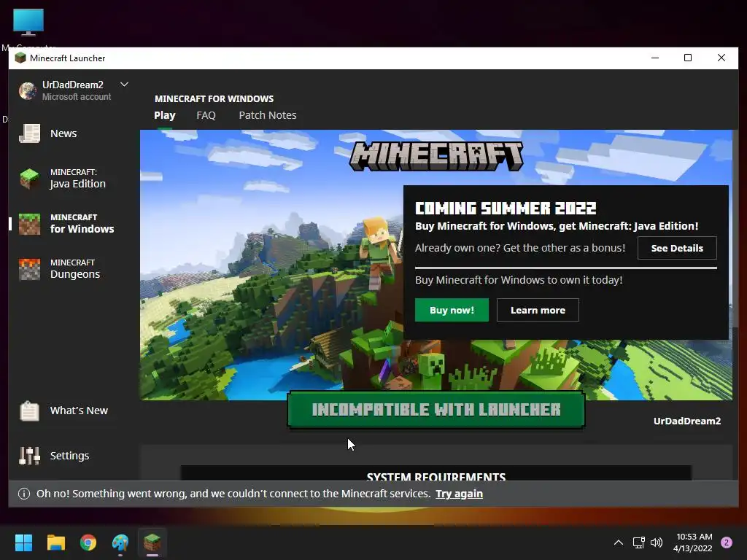Viewport: 747px width, 560px height.
Task: Click the Learn more button
Action: [538, 310]
